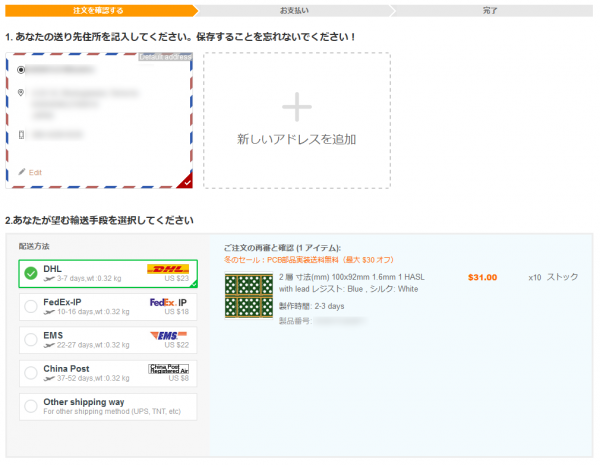
Task: Select the EMS shipping radio button
Action: click(x=31, y=339)
